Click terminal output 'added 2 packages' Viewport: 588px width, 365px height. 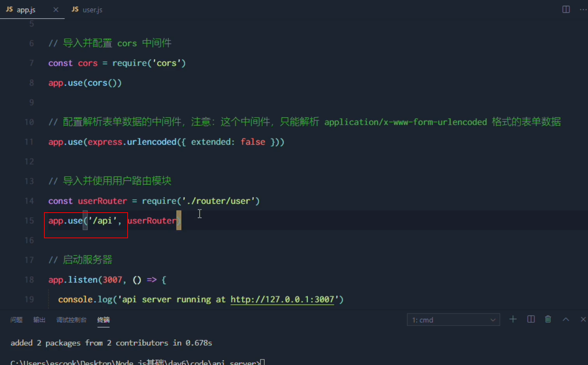click(x=46, y=343)
